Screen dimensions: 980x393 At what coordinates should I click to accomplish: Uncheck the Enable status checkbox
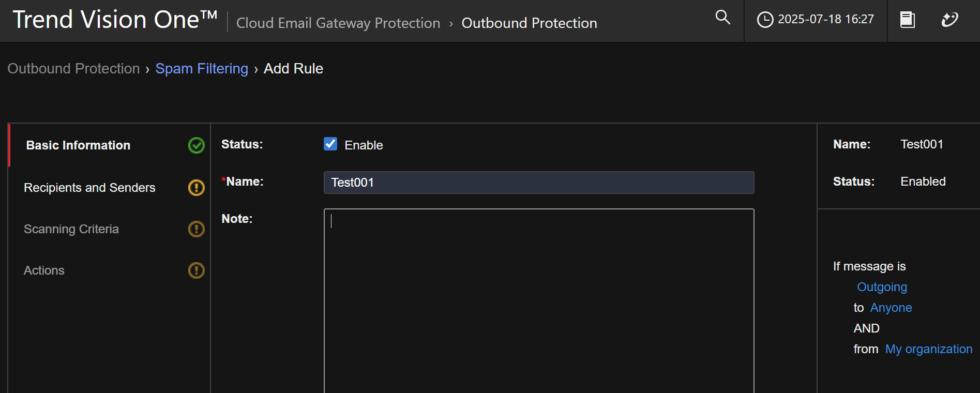pos(330,144)
